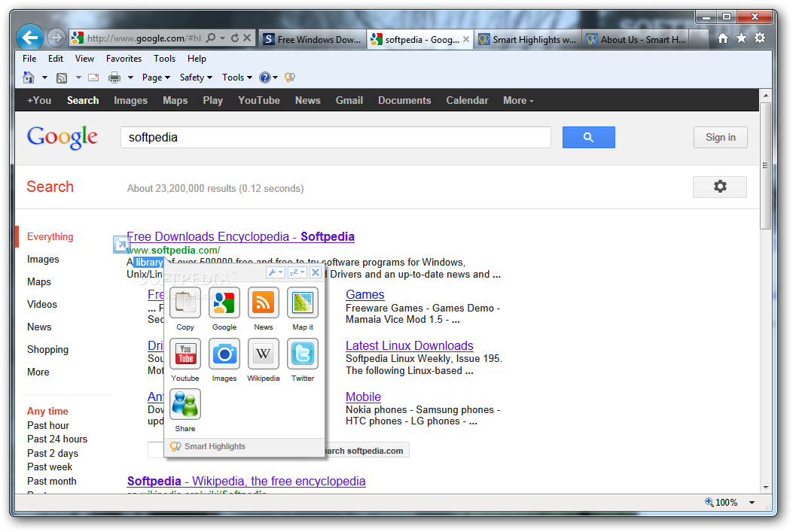Open the snooze (zZ) dropdown in popup
Image resolution: width=793 pixels, height=532 pixels.
(297, 273)
